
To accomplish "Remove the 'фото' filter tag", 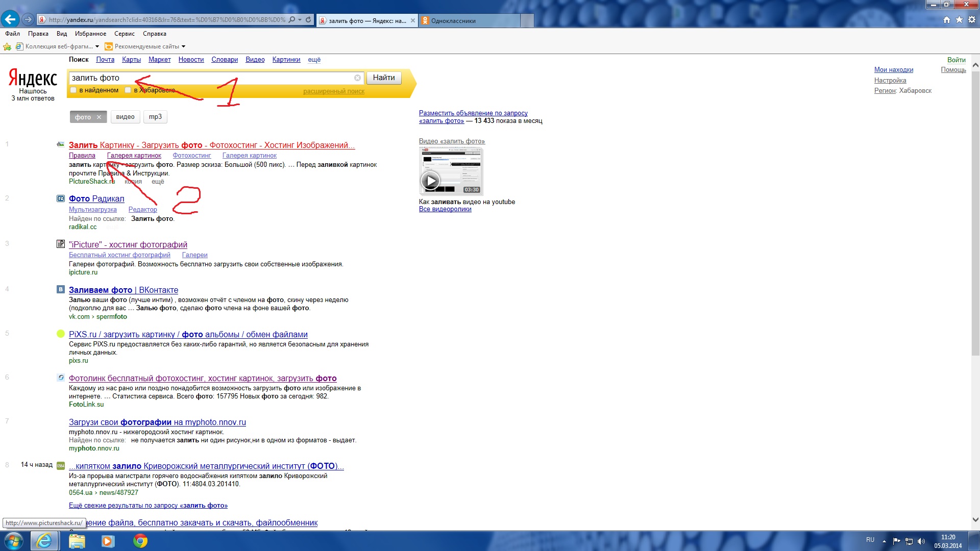I will click(99, 117).
